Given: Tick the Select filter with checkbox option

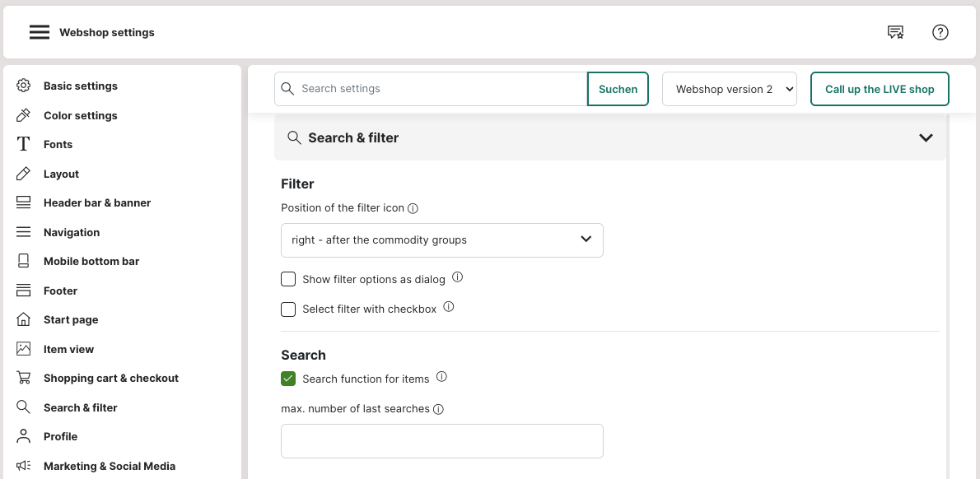Looking at the screenshot, I should point(288,309).
